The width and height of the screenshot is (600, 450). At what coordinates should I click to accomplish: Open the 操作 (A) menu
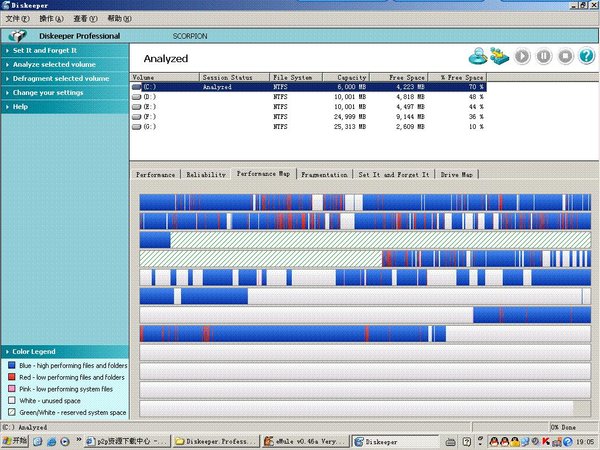click(51, 18)
